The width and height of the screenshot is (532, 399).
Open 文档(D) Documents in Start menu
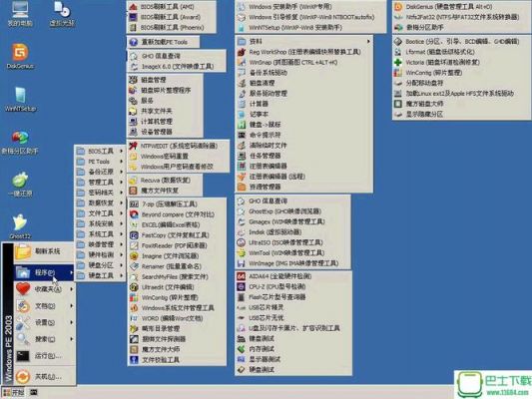tap(44, 306)
